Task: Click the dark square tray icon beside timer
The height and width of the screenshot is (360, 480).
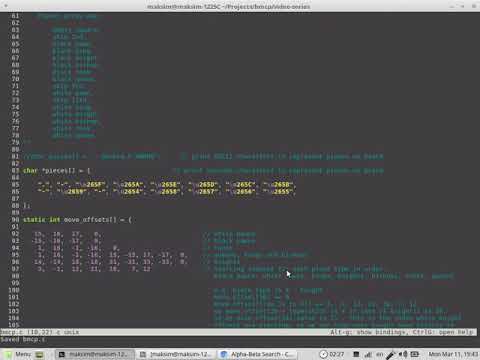Action: pos(356,354)
